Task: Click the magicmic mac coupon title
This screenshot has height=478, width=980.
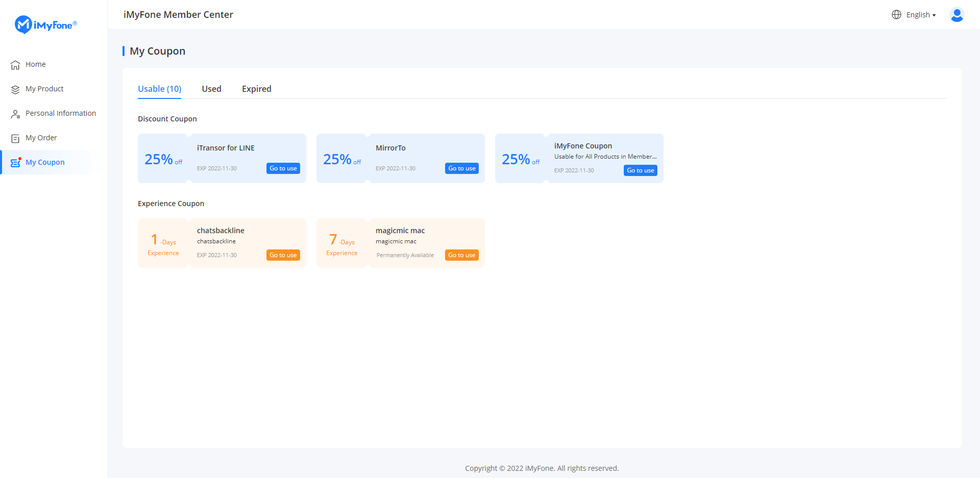Action: click(x=400, y=231)
